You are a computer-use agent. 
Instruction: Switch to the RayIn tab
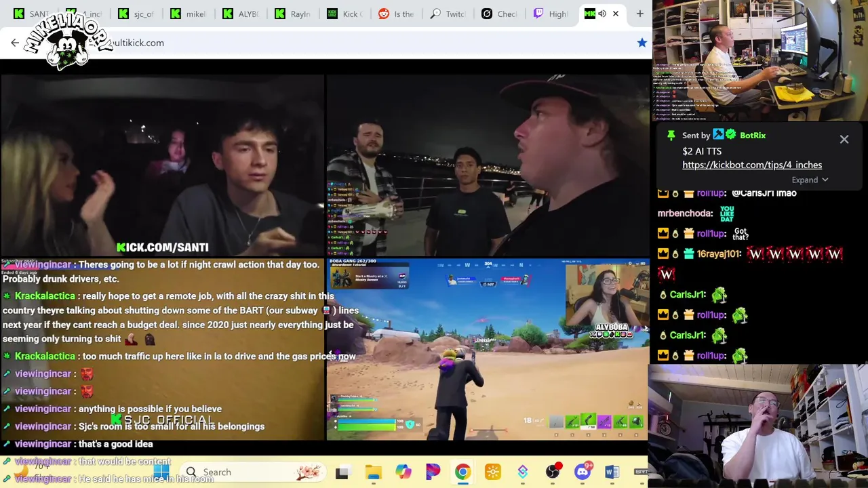pyautogui.click(x=294, y=14)
